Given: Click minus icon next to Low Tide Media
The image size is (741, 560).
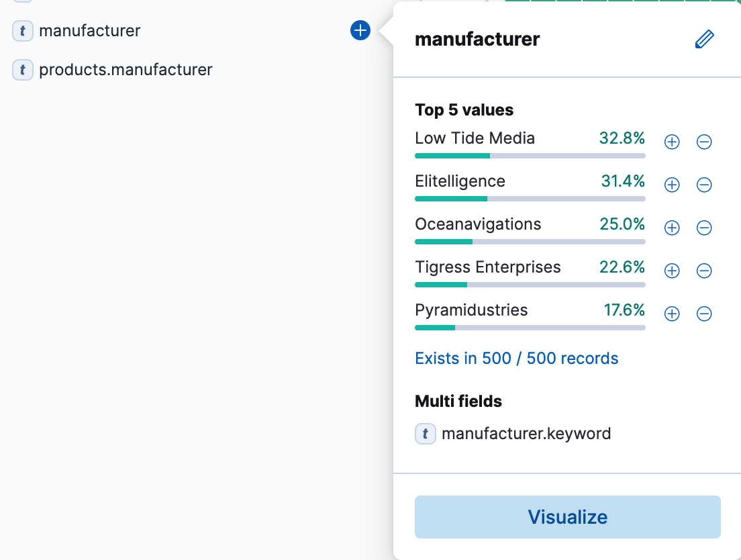Looking at the screenshot, I should pos(704,142).
